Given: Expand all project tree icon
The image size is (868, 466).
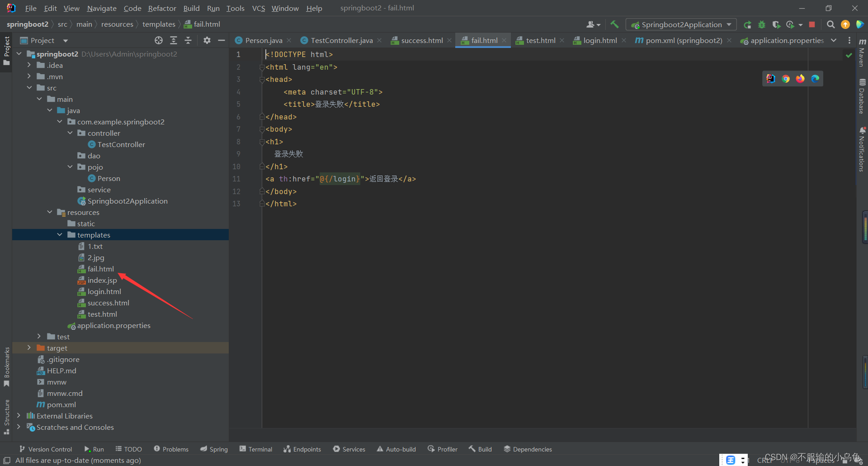Looking at the screenshot, I should pos(174,40).
